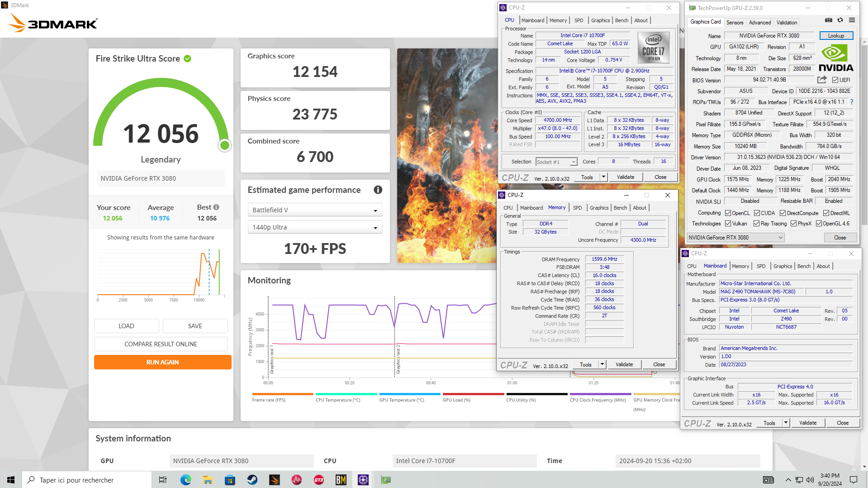
Task: Open the 1440p Ultra resolution dropdown
Action: click(315, 227)
